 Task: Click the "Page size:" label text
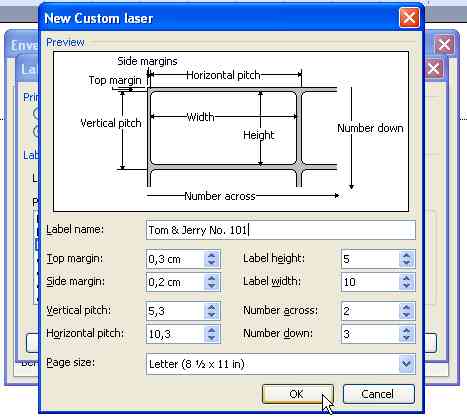click(x=71, y=362)
